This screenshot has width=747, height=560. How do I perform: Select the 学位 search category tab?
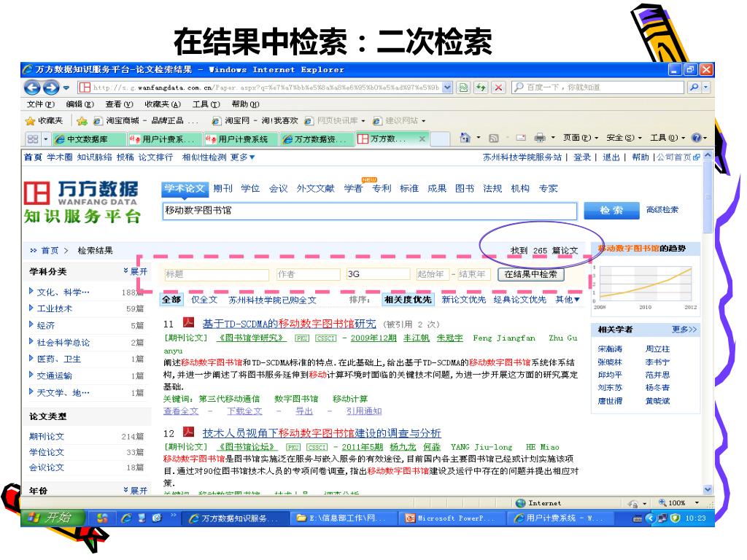click(250, 189)
